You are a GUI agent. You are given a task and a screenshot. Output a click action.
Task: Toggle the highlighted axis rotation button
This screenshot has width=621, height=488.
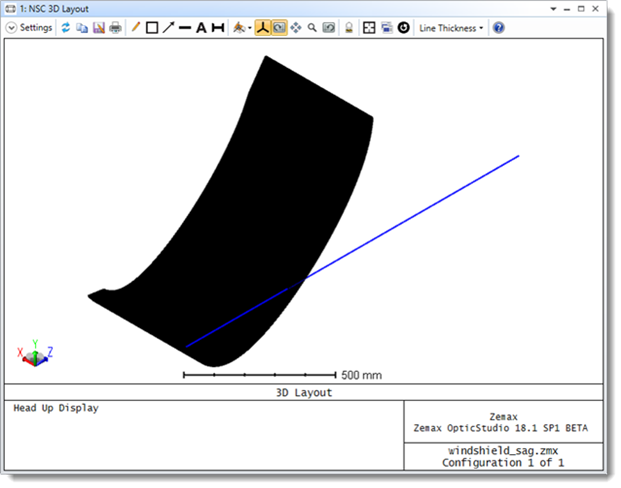pos(263,28)
